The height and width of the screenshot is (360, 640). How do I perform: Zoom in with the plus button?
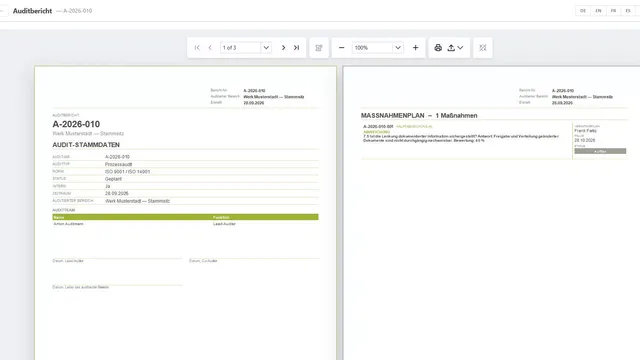coord(416,48)
